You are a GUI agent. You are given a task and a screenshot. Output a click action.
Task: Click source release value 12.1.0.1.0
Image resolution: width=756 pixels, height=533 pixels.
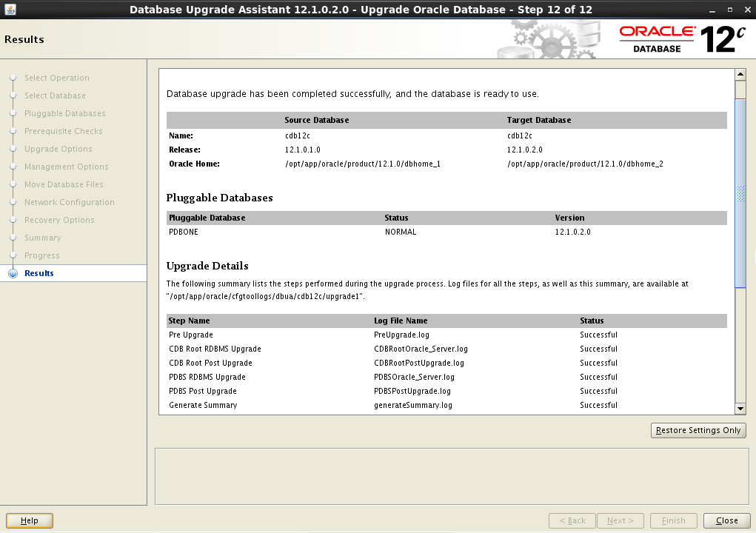302,150
